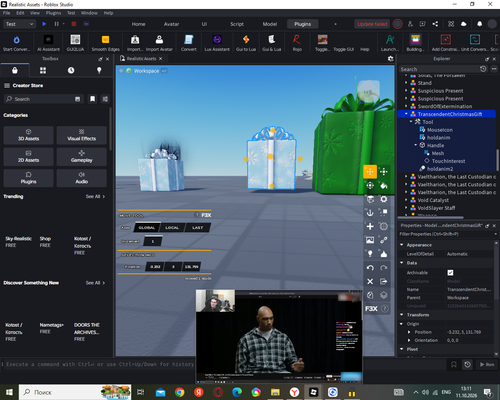Select the F3X Lighting tool
This screenshot has height=400, width=500.
coord(370,254)
